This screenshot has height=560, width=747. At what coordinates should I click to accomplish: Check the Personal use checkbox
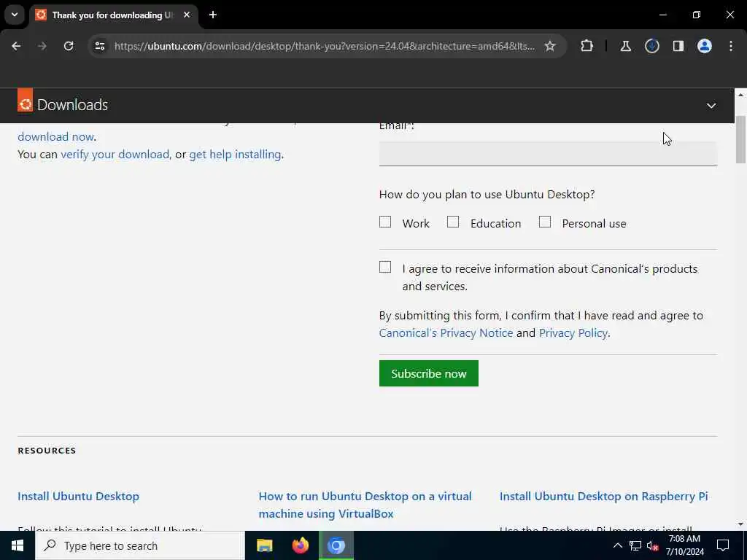[544, 222]
